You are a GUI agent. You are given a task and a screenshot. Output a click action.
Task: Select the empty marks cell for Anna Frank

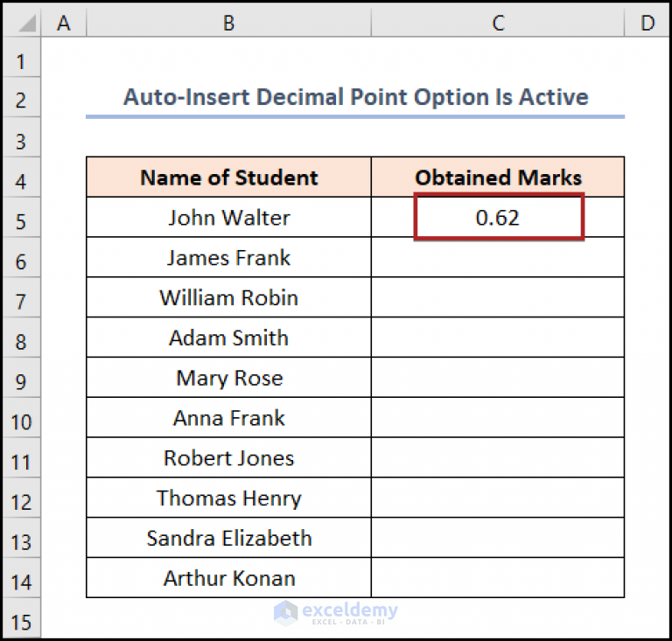[x=498, y=417]
